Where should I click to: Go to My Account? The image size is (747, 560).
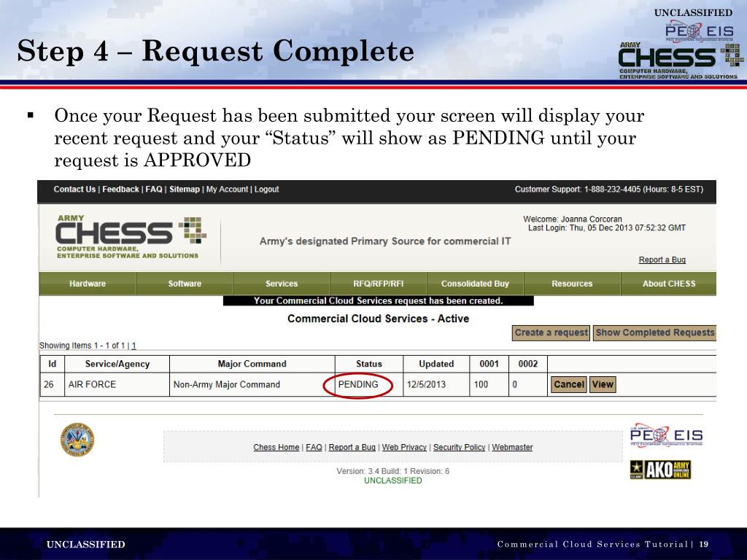[227, 189]
